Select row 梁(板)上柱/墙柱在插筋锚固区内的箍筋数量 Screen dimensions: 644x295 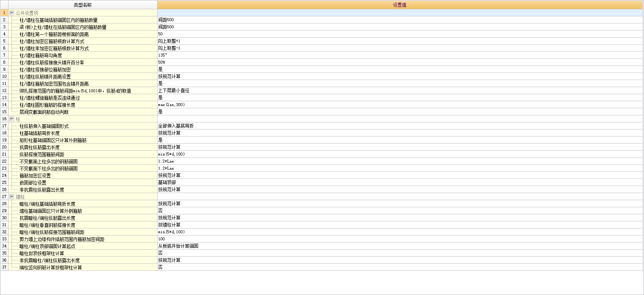pyautogui.click(x=63, y=27)
